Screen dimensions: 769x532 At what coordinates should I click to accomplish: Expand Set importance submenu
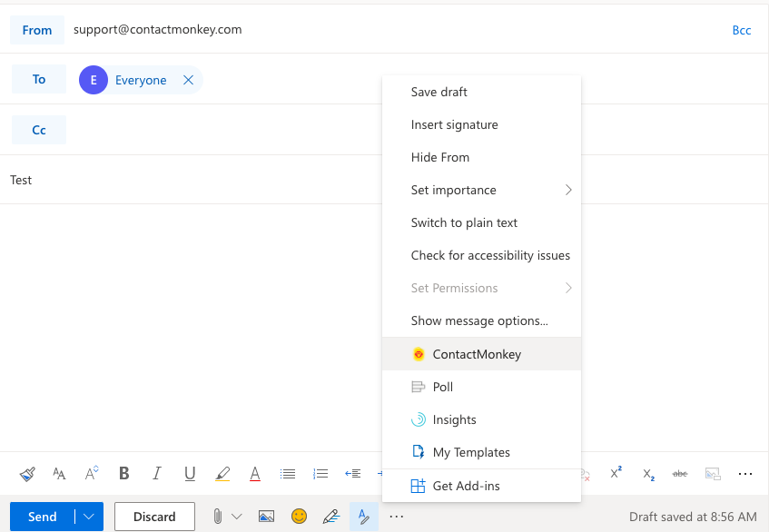(481, 190)
